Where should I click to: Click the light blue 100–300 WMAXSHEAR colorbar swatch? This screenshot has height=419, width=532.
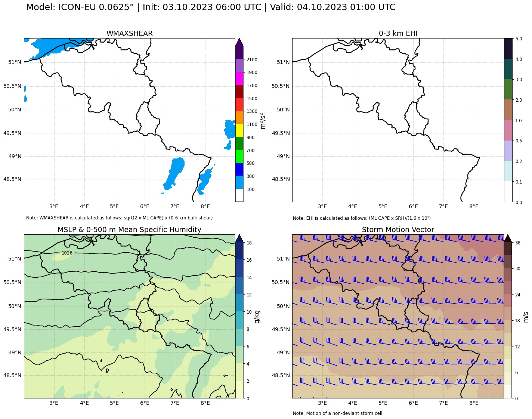coord(239,182)
